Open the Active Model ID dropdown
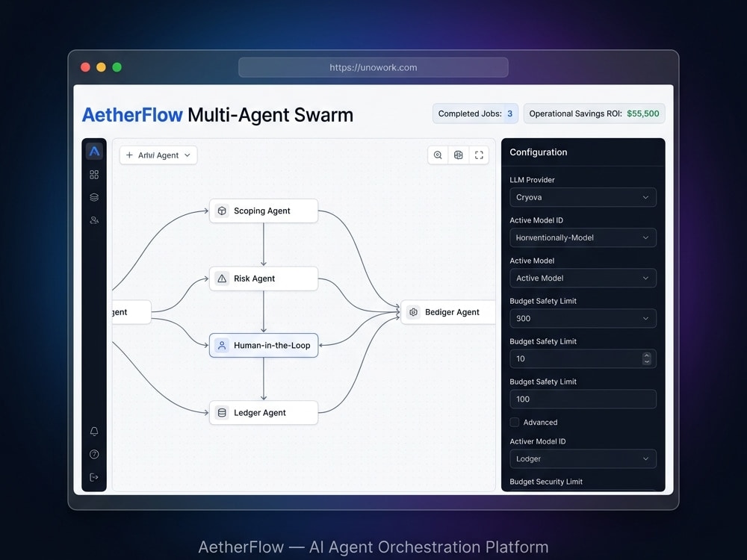Viewport: 747px width, 560px height. (x=583, y=238)
